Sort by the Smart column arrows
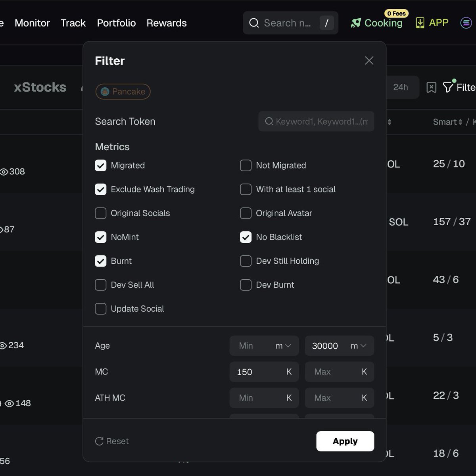476x476 pixels. click(460, 122)
